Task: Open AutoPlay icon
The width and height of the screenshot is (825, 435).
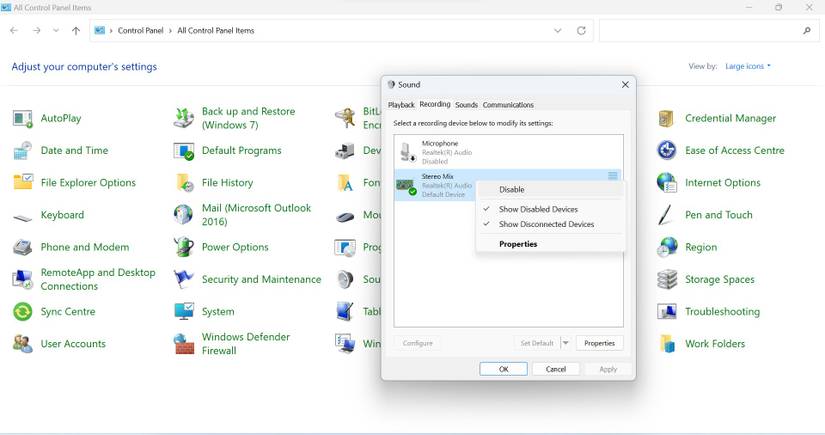Action: click(x=23, y=118)
